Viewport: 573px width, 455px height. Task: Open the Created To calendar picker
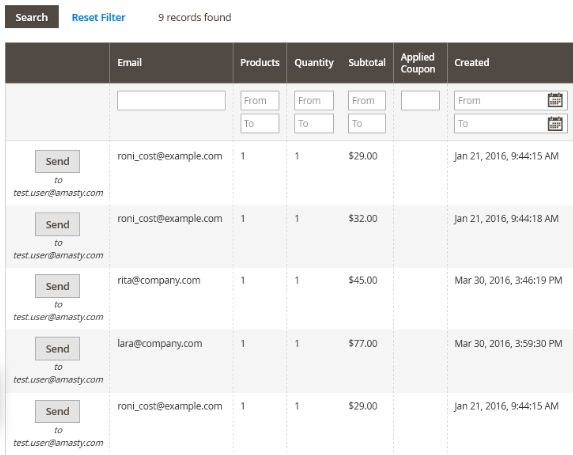click(555, 123)
